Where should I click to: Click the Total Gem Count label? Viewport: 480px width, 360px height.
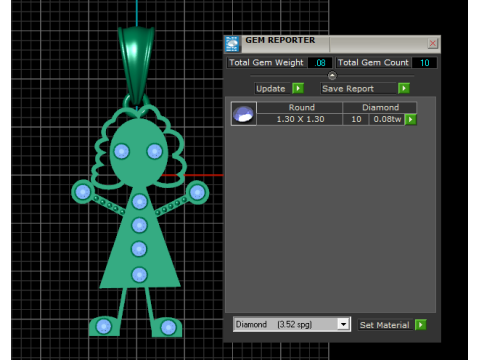[373, 63]
